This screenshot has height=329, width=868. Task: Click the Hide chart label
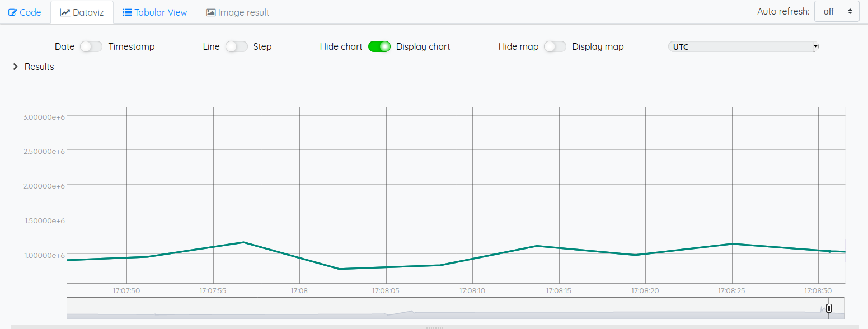click(341, 46)
